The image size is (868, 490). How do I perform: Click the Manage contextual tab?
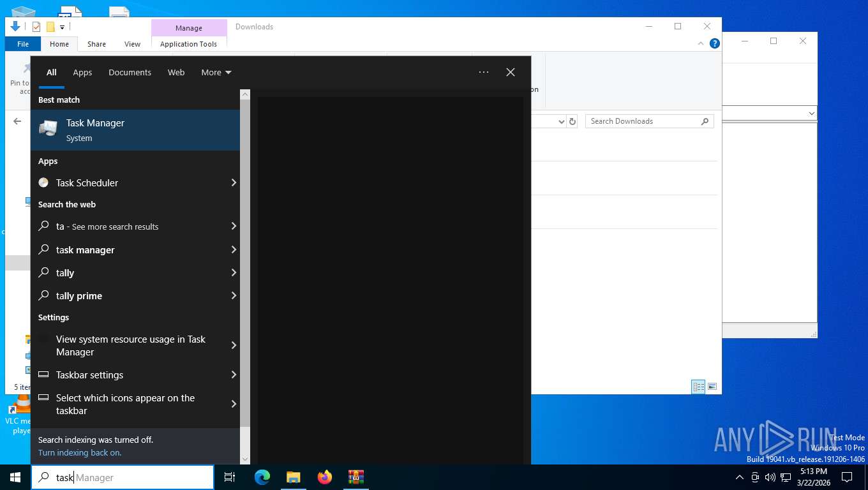pos(189,28)
